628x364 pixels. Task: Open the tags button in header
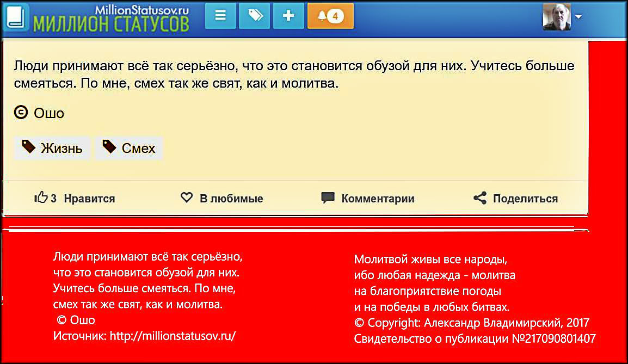254,16
